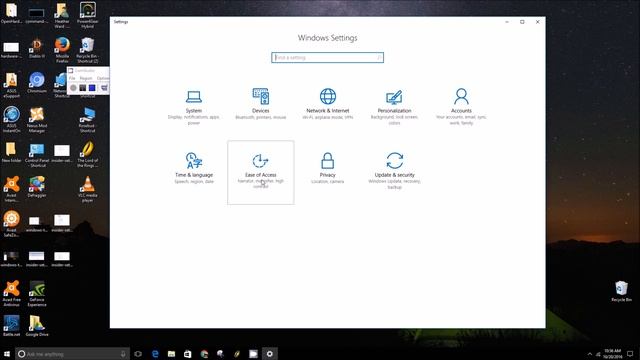Open File menu in small background window

(72, 78)
